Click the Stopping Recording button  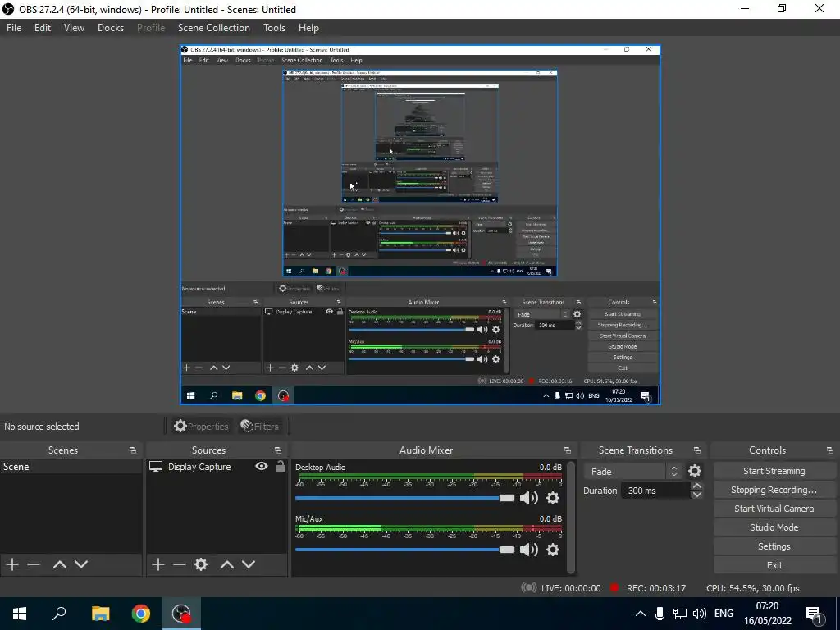coord(774,490)
